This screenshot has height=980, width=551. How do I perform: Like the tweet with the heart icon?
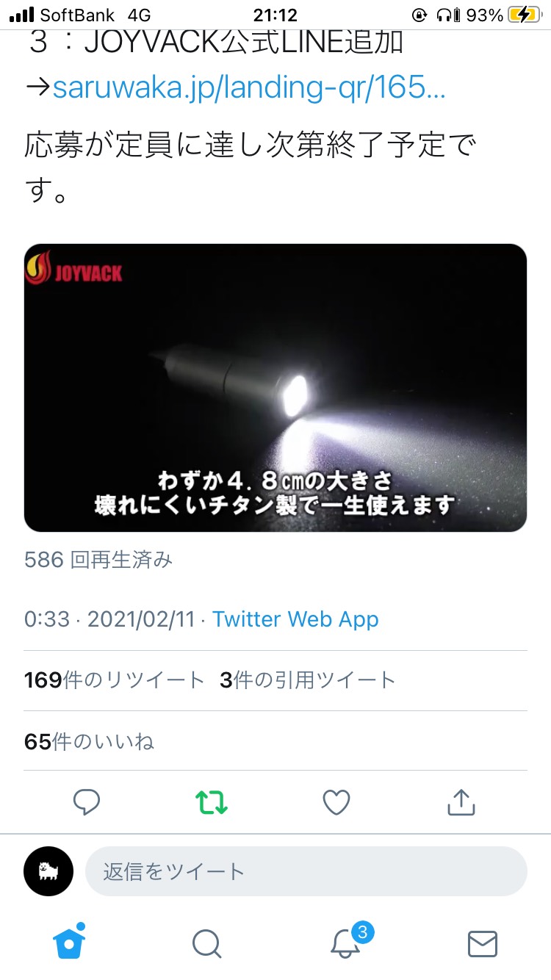pyautogui.click(x=336, y=802)
